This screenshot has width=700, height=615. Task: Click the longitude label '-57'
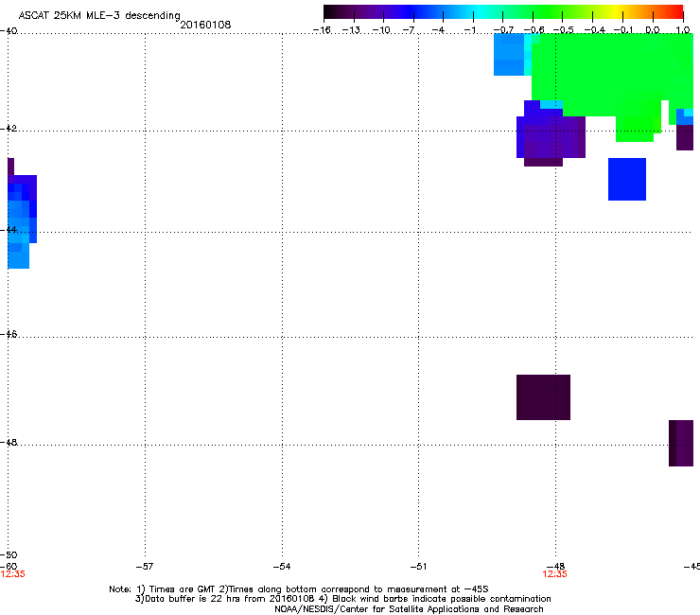tap(145, 567)
